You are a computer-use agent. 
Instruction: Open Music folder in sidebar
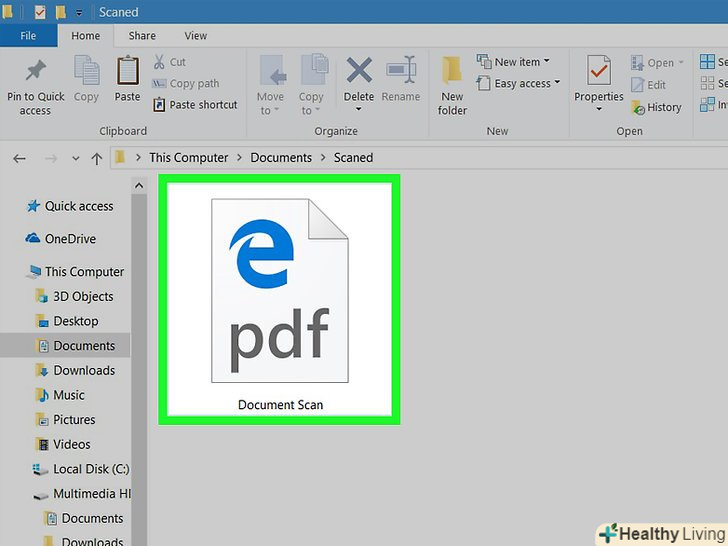(x=60, y=395)
